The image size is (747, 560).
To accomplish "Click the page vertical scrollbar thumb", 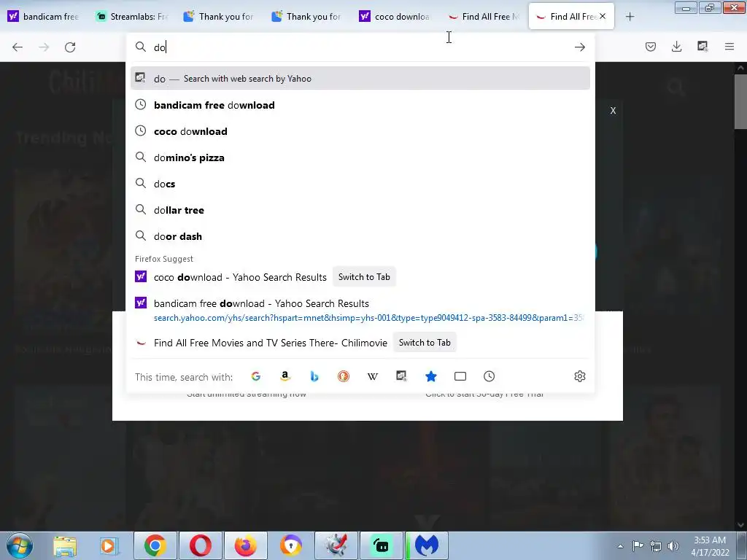I will point(740,101).
